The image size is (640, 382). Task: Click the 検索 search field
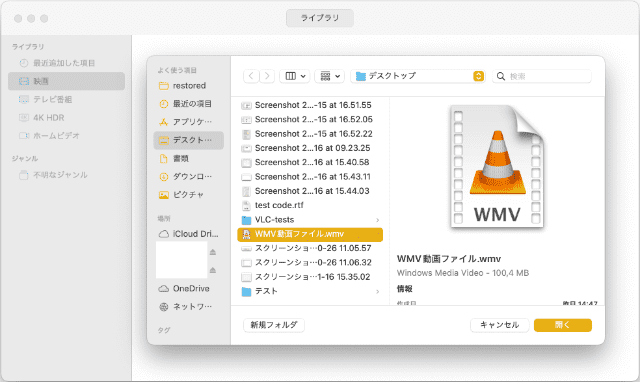(x=542, y=76)
